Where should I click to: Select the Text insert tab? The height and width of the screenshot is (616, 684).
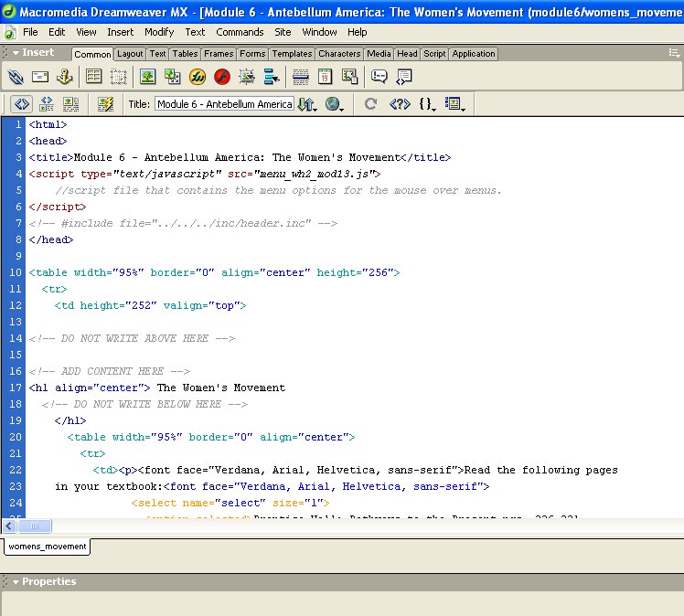click(x=157, y=54)
